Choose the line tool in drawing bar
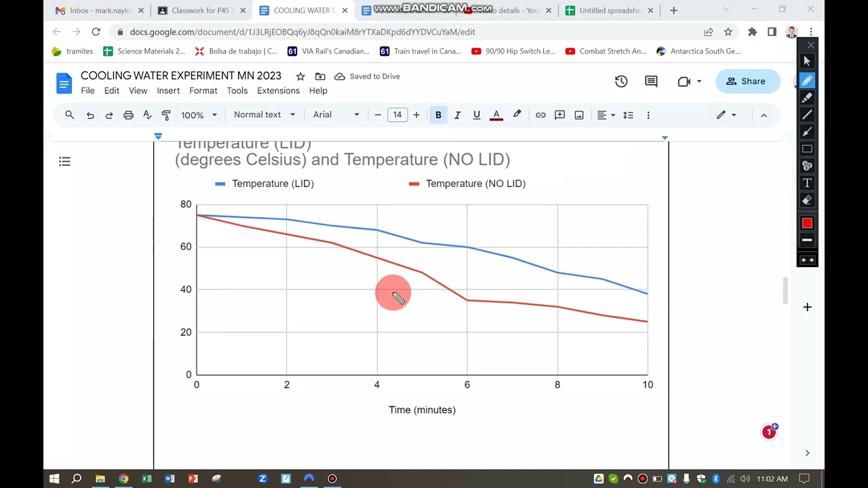868x488 pixels. (x=807, y=115)
